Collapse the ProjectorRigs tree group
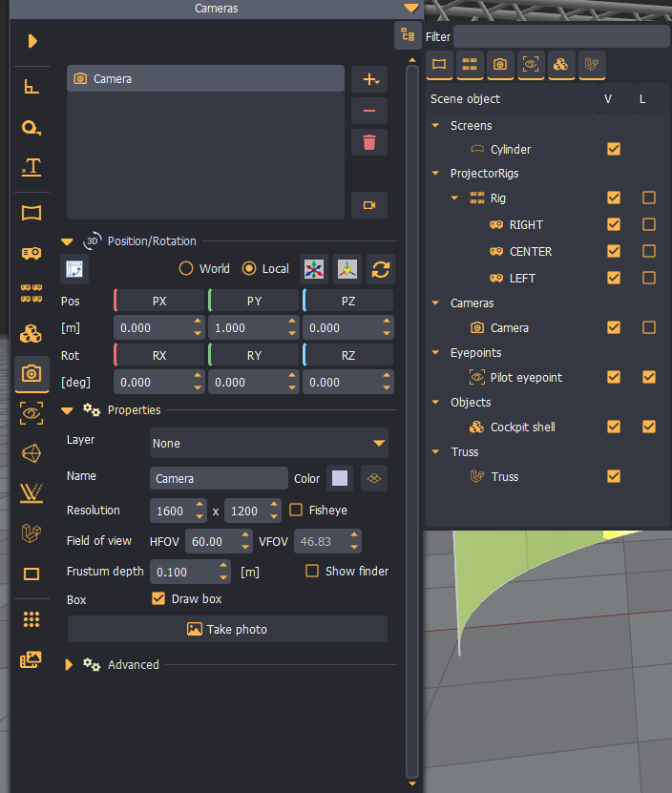This screenshot has height=793, width=672. coord(435,173)
